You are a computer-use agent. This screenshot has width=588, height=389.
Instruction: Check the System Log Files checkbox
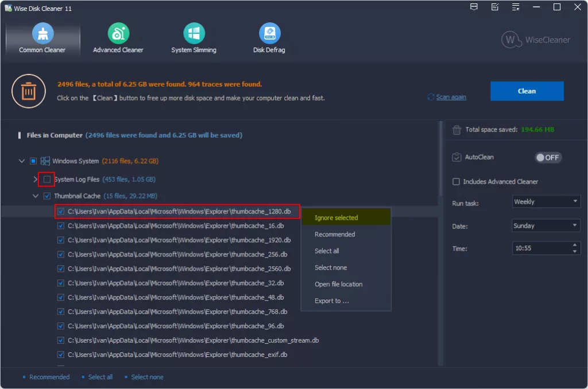(x=47, y=180)
